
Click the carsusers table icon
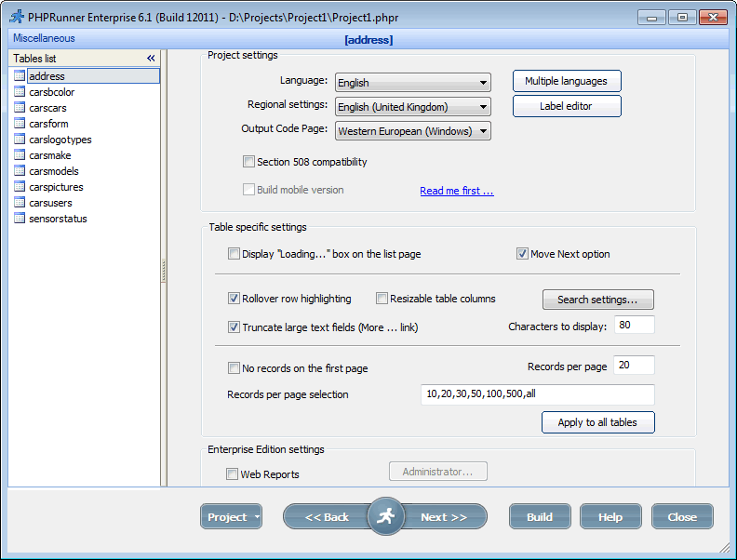(x=20, y=203)
